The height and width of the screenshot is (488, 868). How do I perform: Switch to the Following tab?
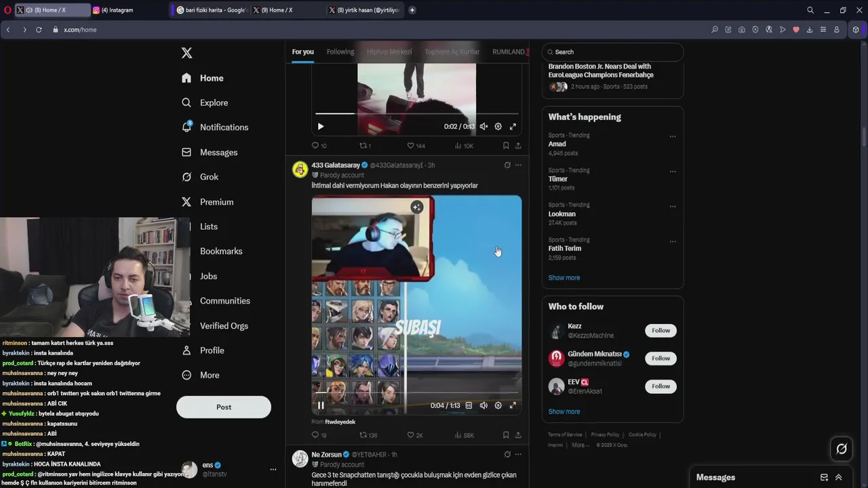click(340, 52)
